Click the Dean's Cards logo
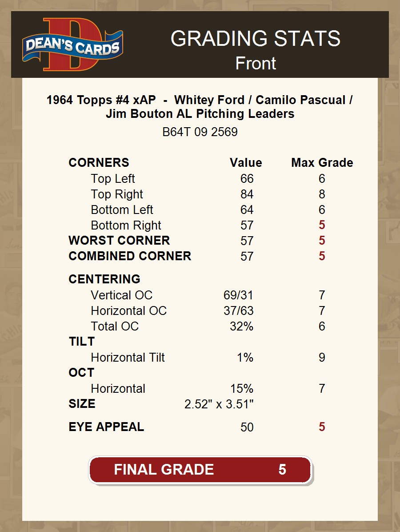400x532 pixels. [73, 45]
